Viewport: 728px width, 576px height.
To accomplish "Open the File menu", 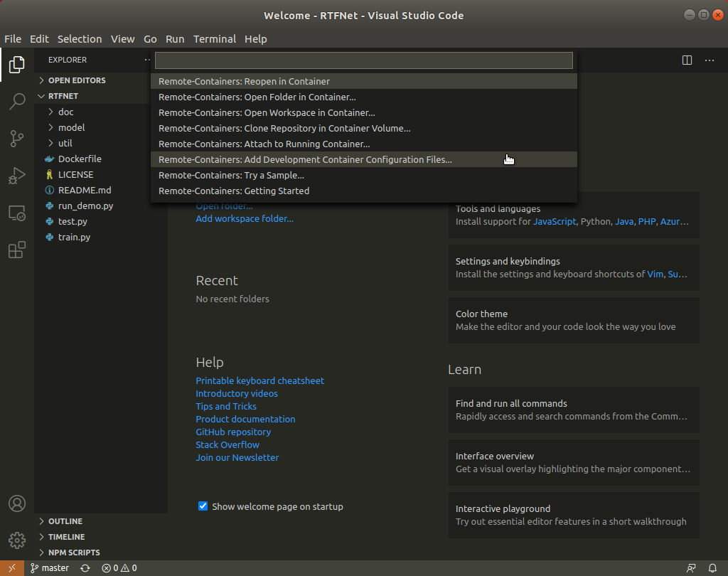I will (13, 39).
